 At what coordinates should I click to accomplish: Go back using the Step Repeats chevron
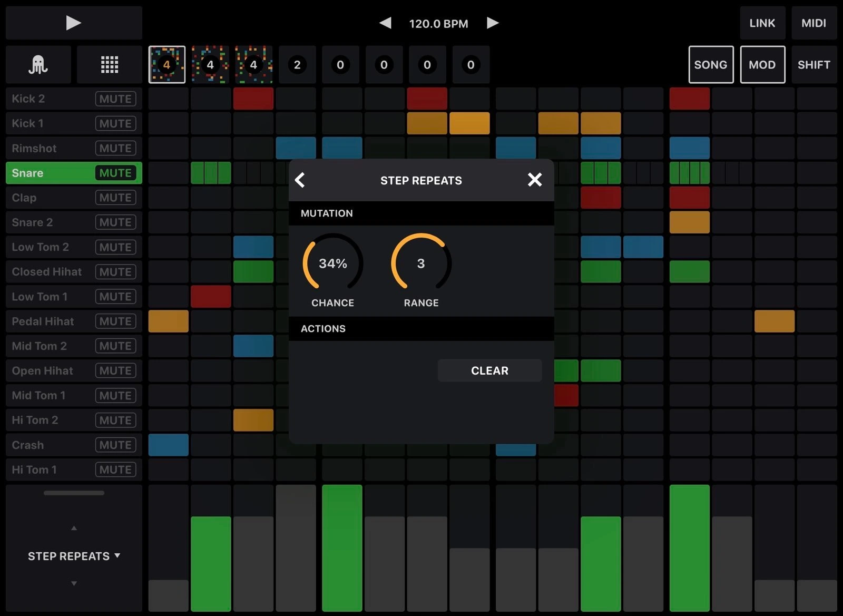click(x=300, y=180)
